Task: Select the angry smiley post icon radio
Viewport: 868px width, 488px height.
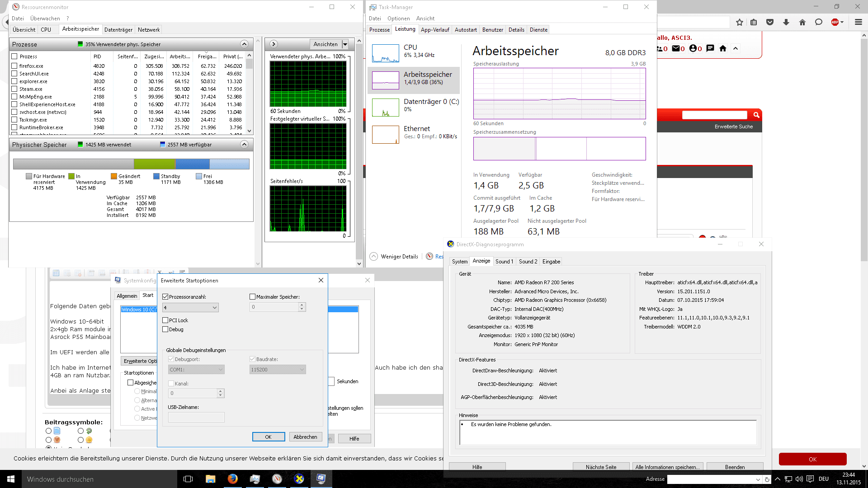Action: pyautogui.click(x=48, y=440)
